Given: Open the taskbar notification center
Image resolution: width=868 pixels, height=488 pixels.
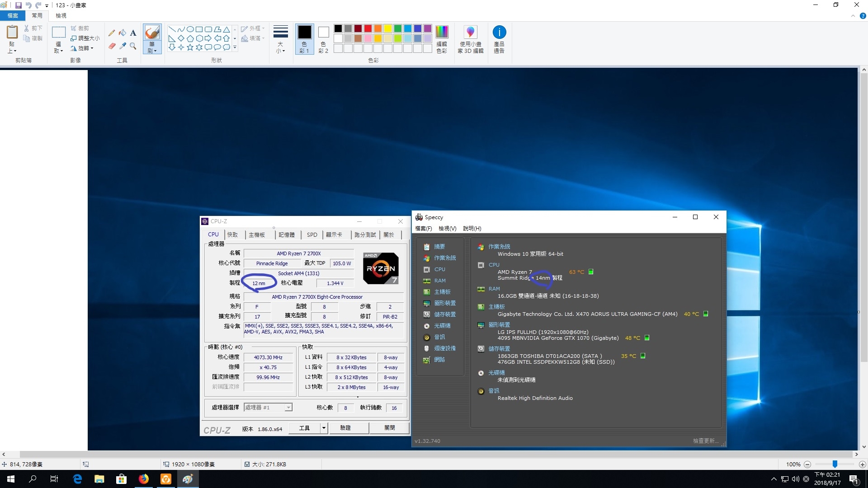Looking at the screenshot, I should tap(854, 479).
